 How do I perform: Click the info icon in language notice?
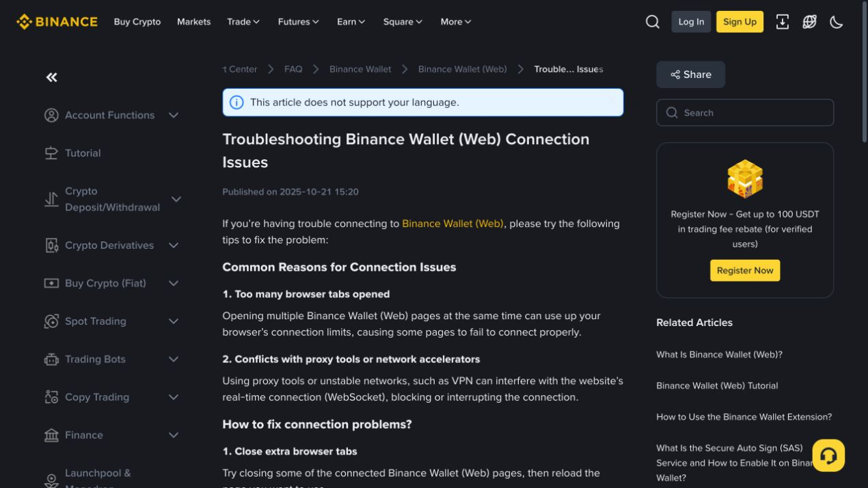(236, 103)
